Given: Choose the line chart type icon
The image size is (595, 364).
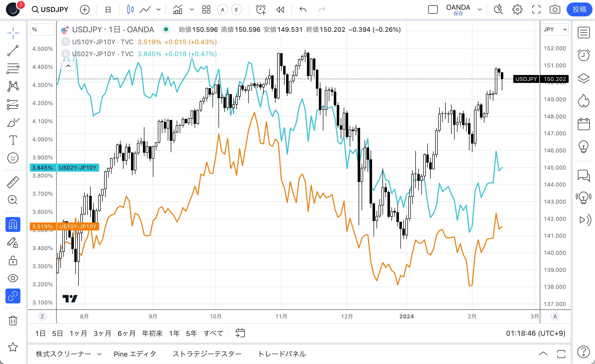Looking at the screenshot, I should (x=145, y=10).
